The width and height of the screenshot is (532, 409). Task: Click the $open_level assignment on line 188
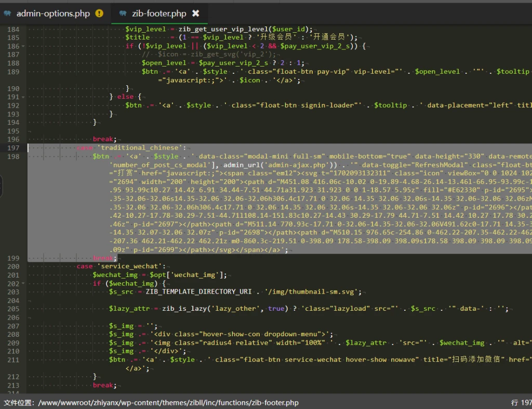(223, 63)
